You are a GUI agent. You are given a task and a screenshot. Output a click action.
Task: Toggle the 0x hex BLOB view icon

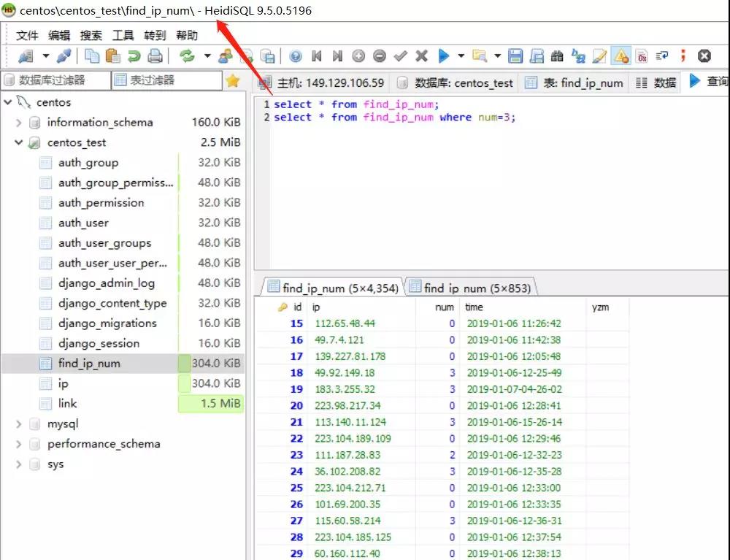(x=642, y=56)
